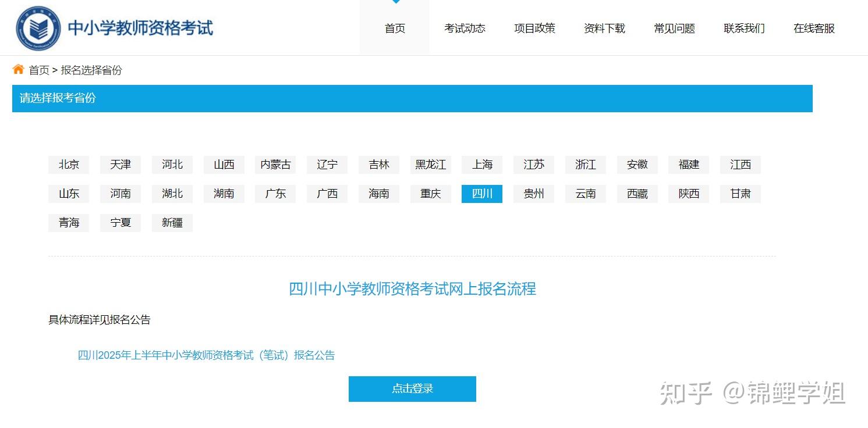Viewport: 868px width, 428px height.
Task: Select 西藏 as the exam province
Action: [637, 194]
